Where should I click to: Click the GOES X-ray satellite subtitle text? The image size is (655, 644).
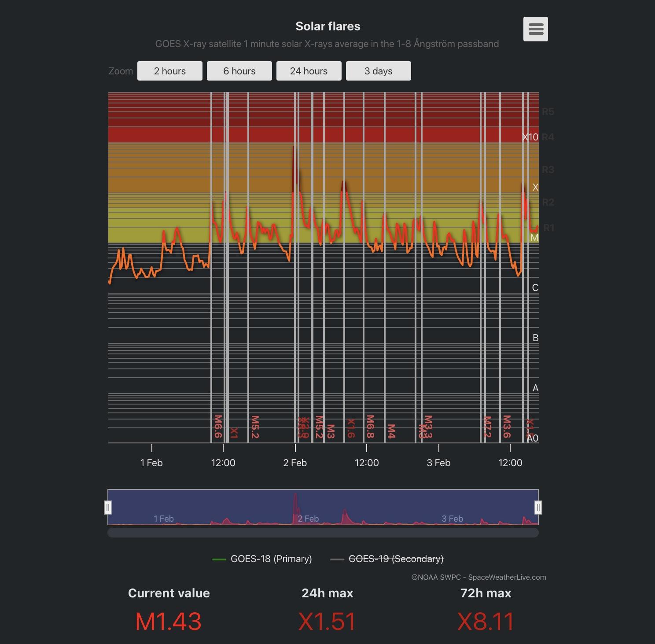pyautogui.click(x=327, y=44)
